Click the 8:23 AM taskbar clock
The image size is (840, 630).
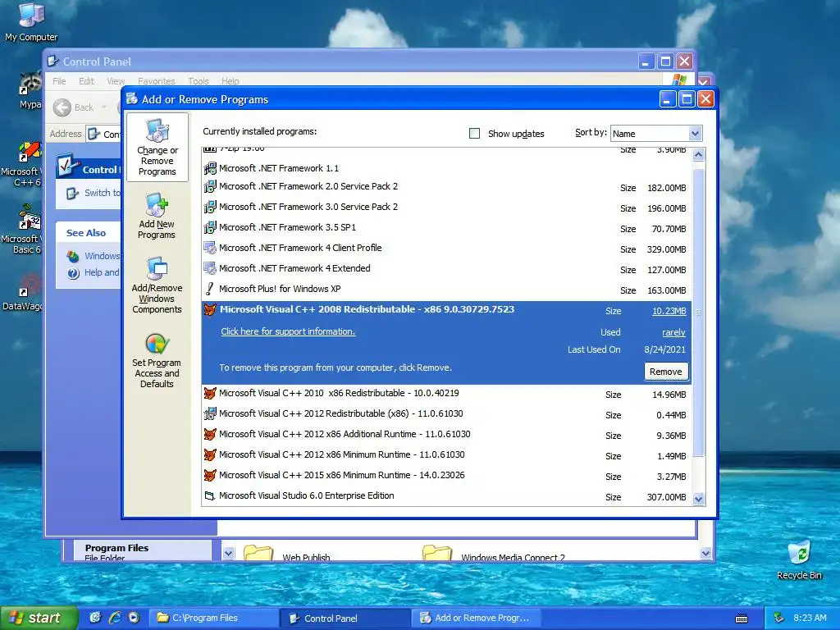[810, 618]
